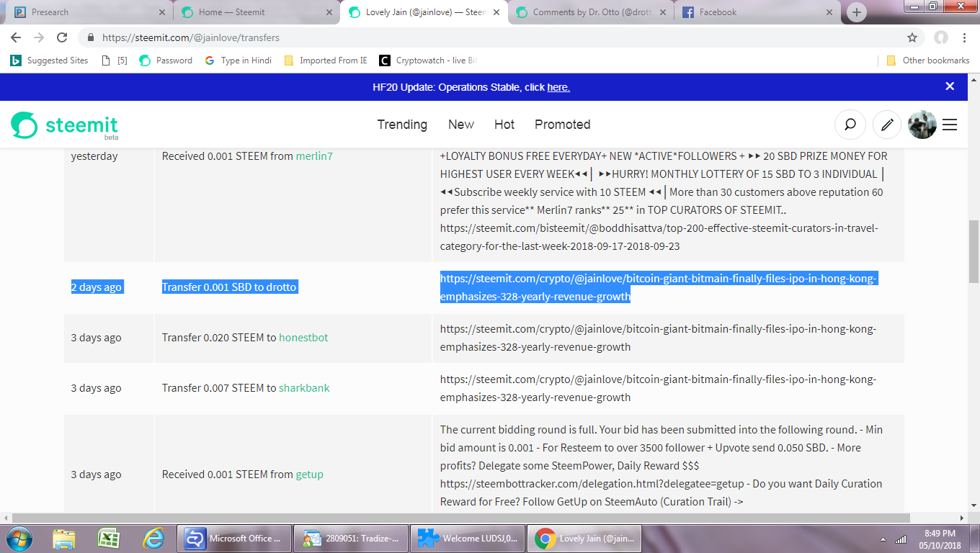Focus the address bar showing steemit.com/@jainlove/transfers

point(497,37)
